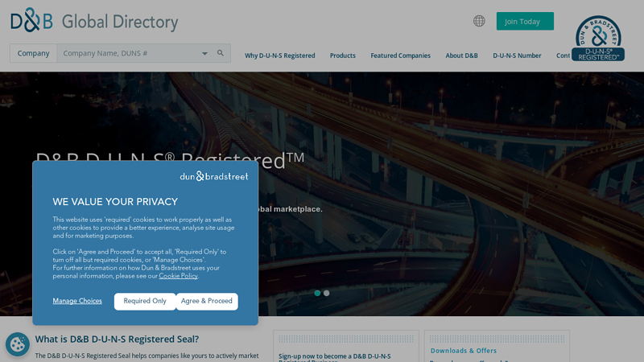Screen dimensions: 644x362
Task: Select the first carousel slide dot
Action: pyautogui.click(x=317, y=293)
